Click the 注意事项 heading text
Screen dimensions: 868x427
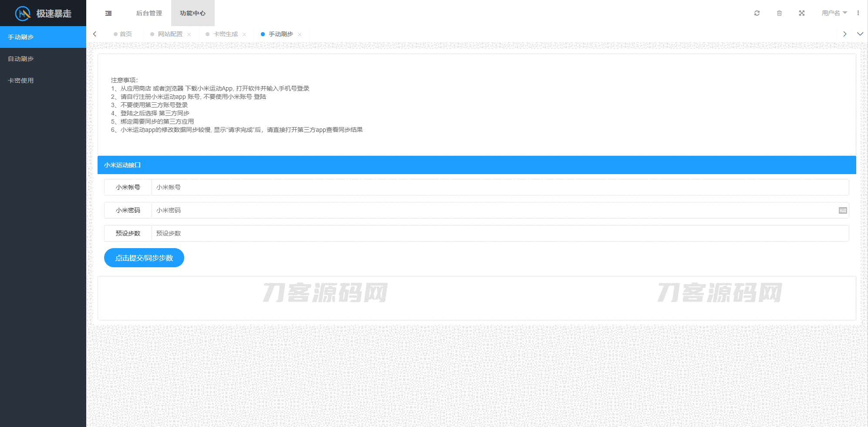(x=124, y=80)
